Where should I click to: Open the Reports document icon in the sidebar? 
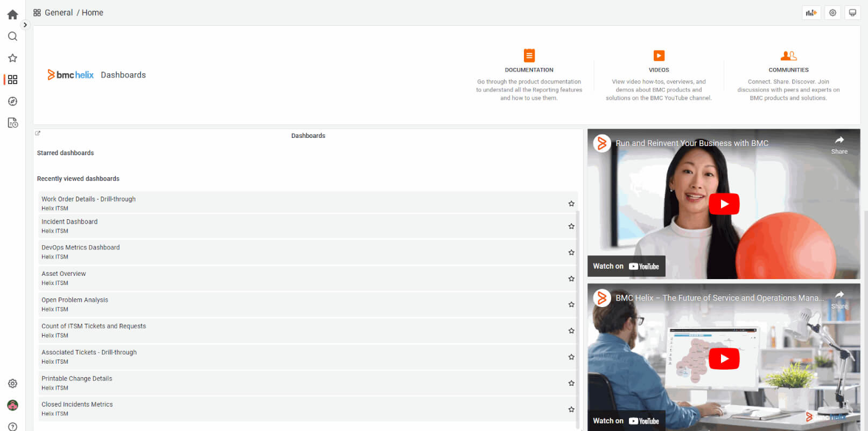point(12,123)
